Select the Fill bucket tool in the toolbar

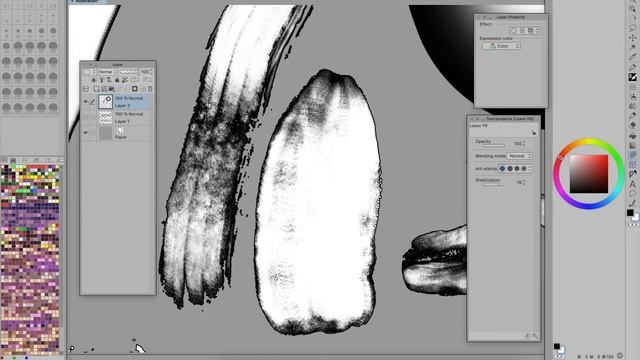(x=632, y=136)
